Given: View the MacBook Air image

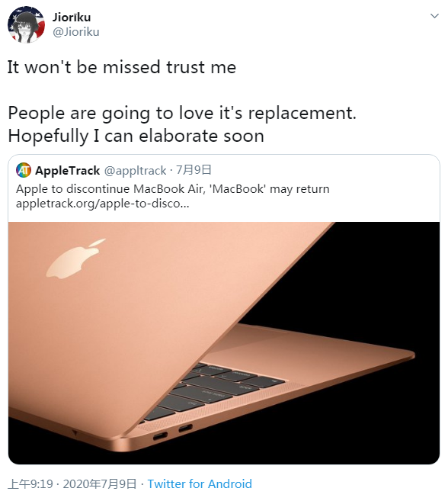Looking at the screenshot, I should tap(224, 343).
